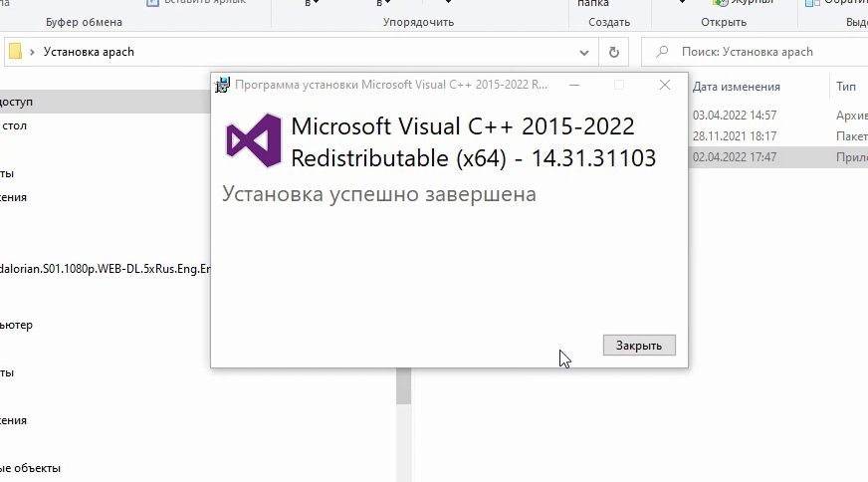868x482 pixels.
Task: Select Архив type cell in first row
Action: [852, 116]
